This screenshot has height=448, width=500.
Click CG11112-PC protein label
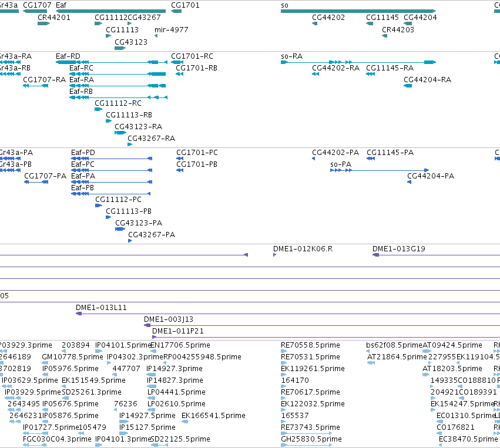coord(118,200)
